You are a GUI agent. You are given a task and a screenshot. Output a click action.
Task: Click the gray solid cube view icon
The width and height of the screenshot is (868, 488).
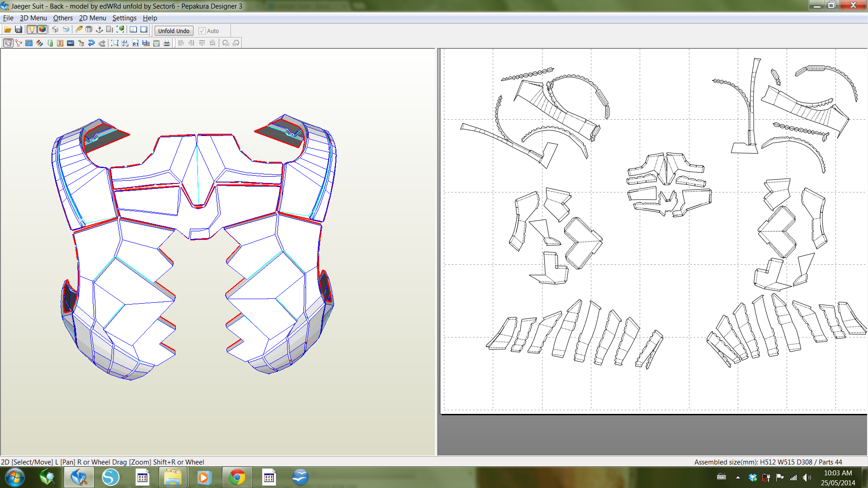pyautogui.click(x=55, y=30)
